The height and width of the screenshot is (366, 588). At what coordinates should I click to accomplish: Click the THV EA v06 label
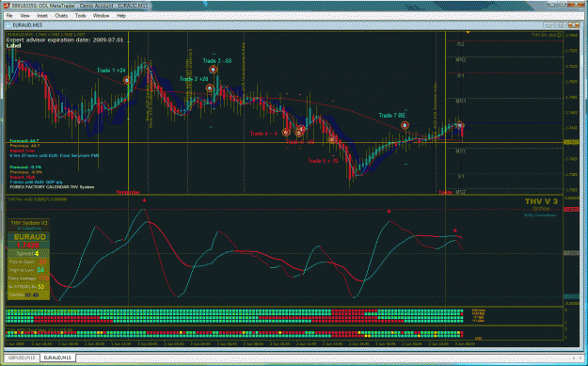(544, 35)
